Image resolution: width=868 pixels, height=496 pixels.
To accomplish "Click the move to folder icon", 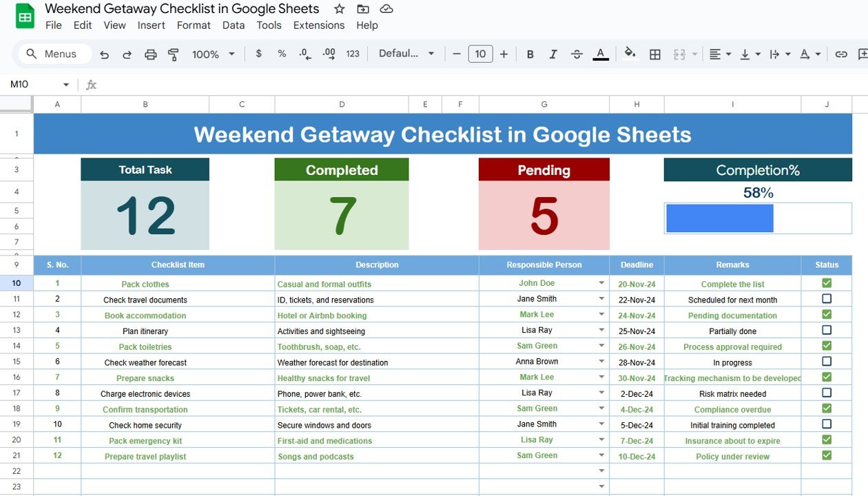I will (x=363, y=9).
